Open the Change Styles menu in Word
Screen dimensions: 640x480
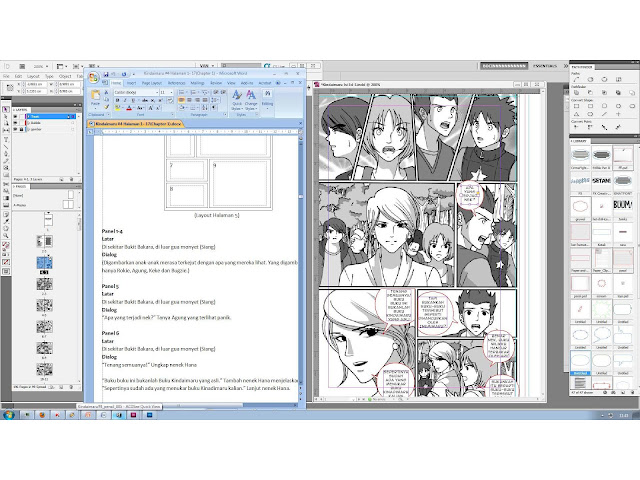point(251,101)
